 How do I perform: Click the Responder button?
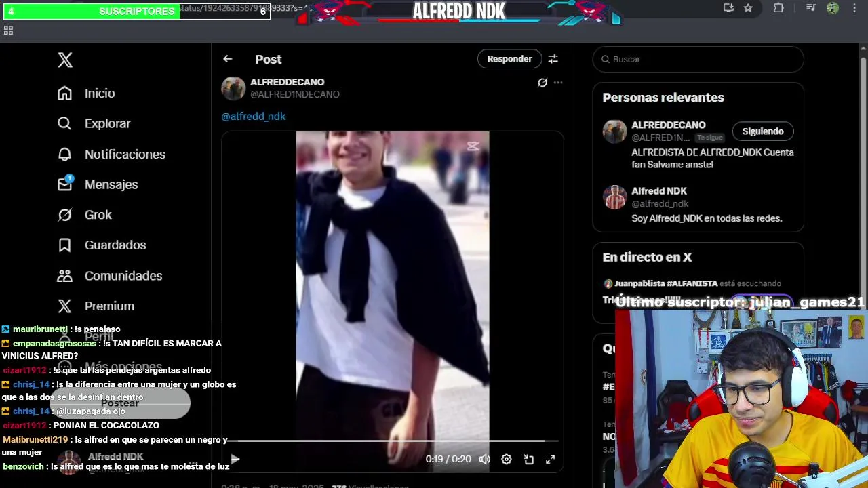point(509,59)
